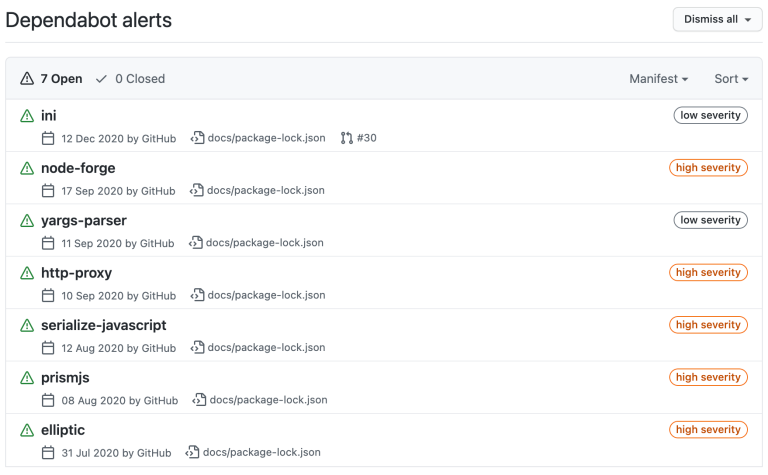Screen dimensions: 768x475
Task: Click the calendar icon for 31 Jul 2020
Action: [48, 452]
